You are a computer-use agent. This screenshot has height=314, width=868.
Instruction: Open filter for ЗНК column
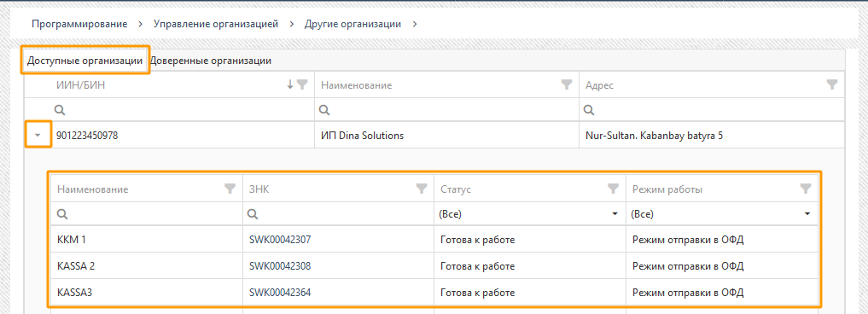422,189
